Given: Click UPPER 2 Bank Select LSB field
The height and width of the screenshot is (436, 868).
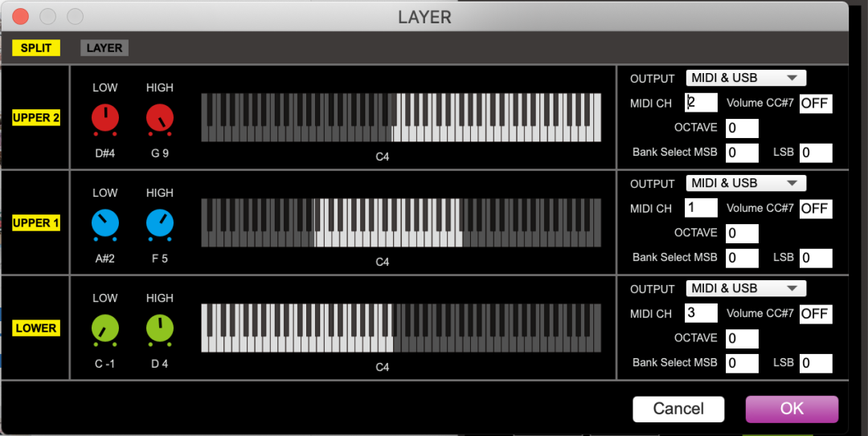Looking at the screenshot, I should coord(816,153).
